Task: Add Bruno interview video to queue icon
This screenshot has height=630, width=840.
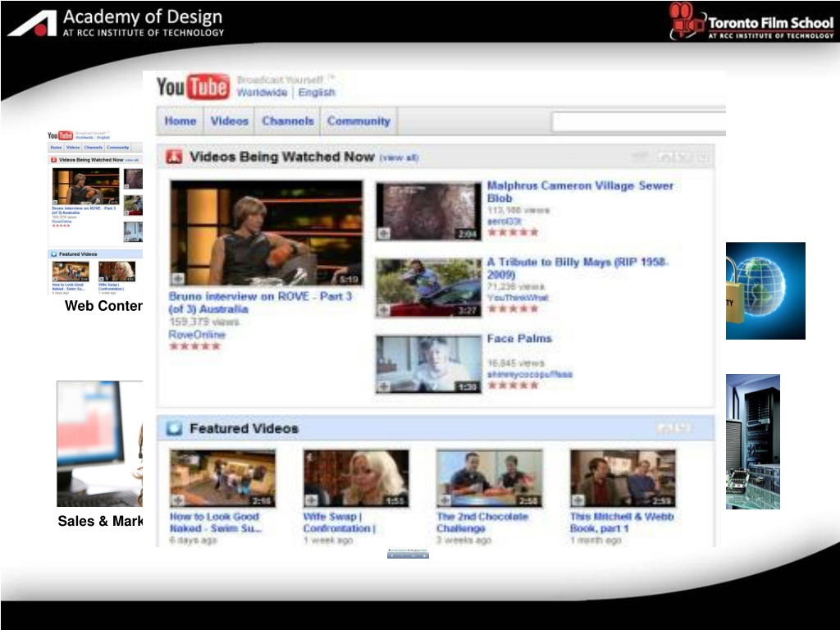Action: coord(178,278)
